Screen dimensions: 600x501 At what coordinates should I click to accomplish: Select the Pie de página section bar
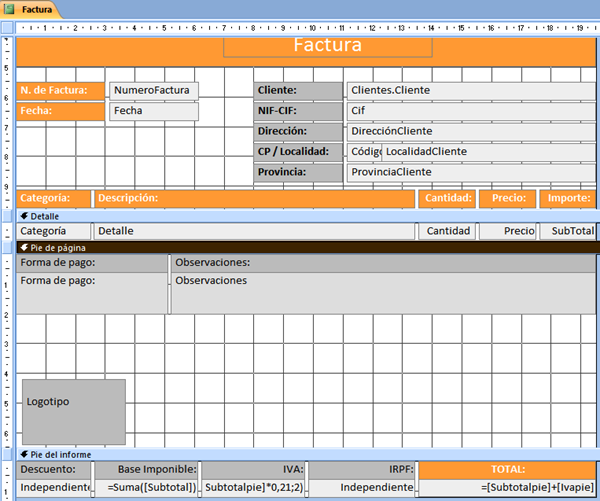[x=300, y=247]
